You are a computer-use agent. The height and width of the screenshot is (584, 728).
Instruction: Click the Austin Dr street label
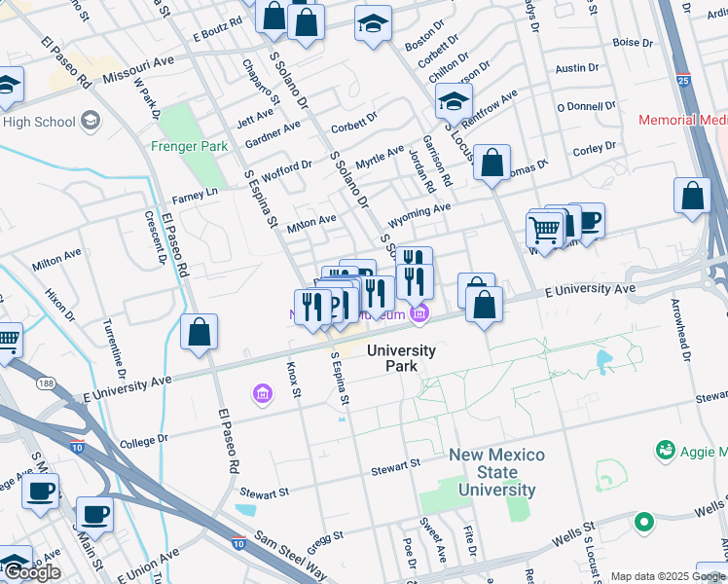point(577,68)
